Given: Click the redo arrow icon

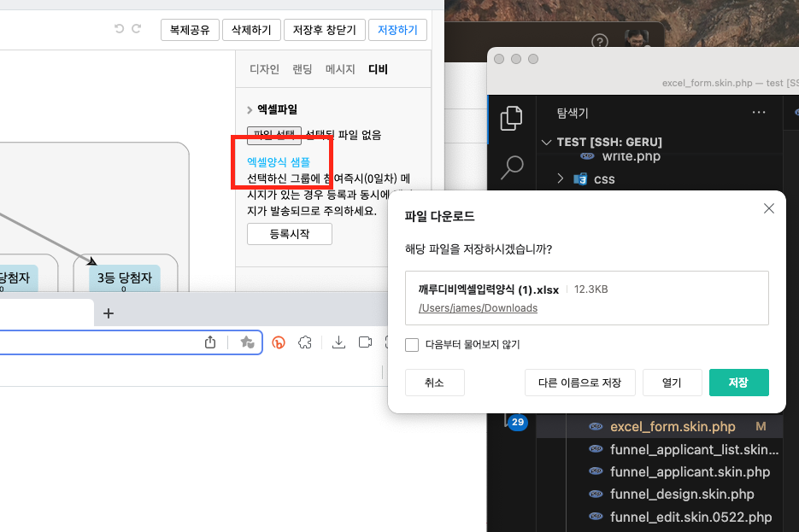Looking at the screenshot, I should tap(136, 28).
